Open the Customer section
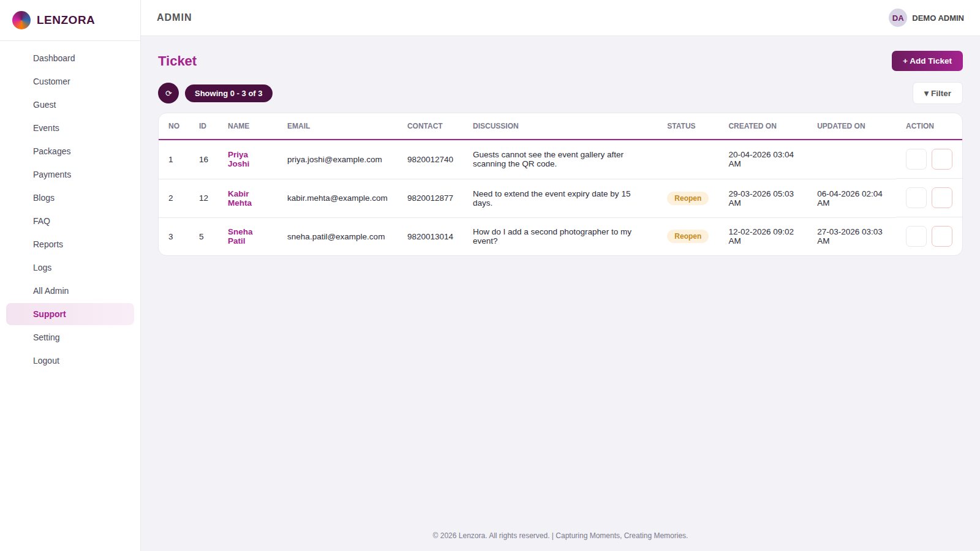Viewport: 980px width, 551px height. [70, 81]
